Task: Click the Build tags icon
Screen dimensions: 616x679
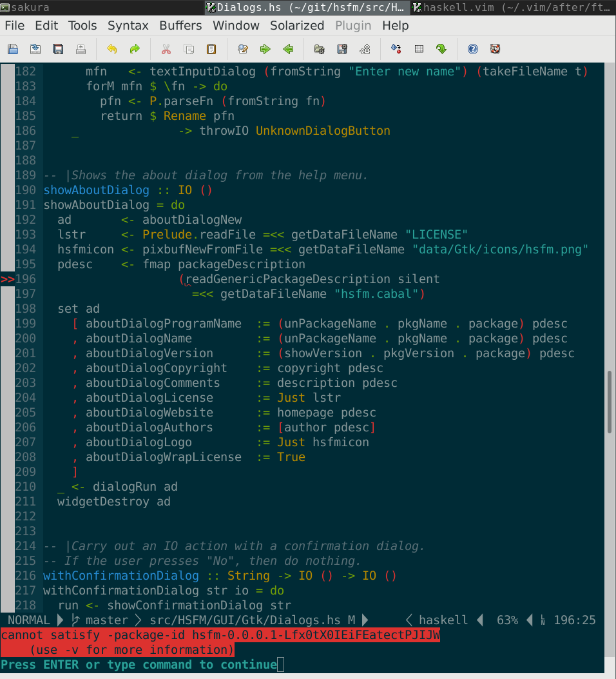Action: coord(419,49)
